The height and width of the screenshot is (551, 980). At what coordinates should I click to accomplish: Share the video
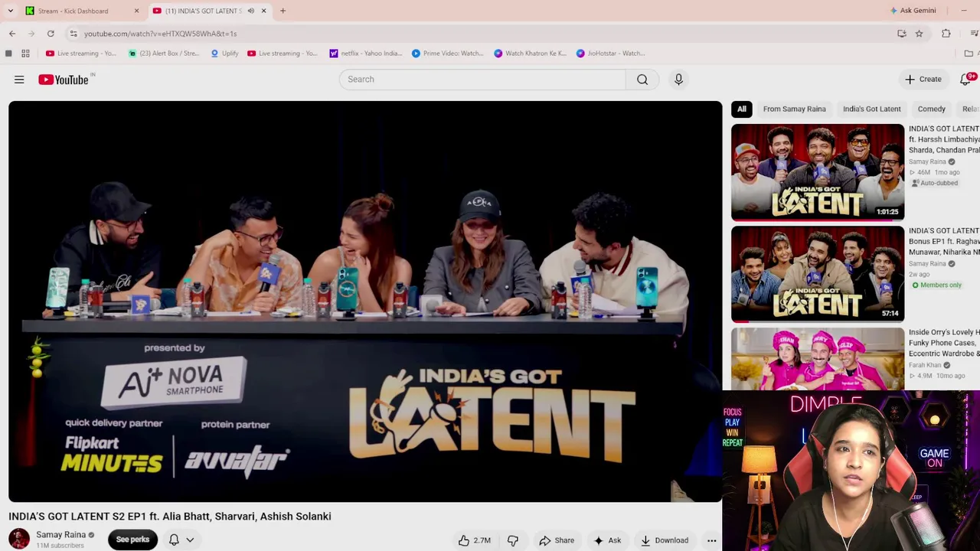[557, 540]
